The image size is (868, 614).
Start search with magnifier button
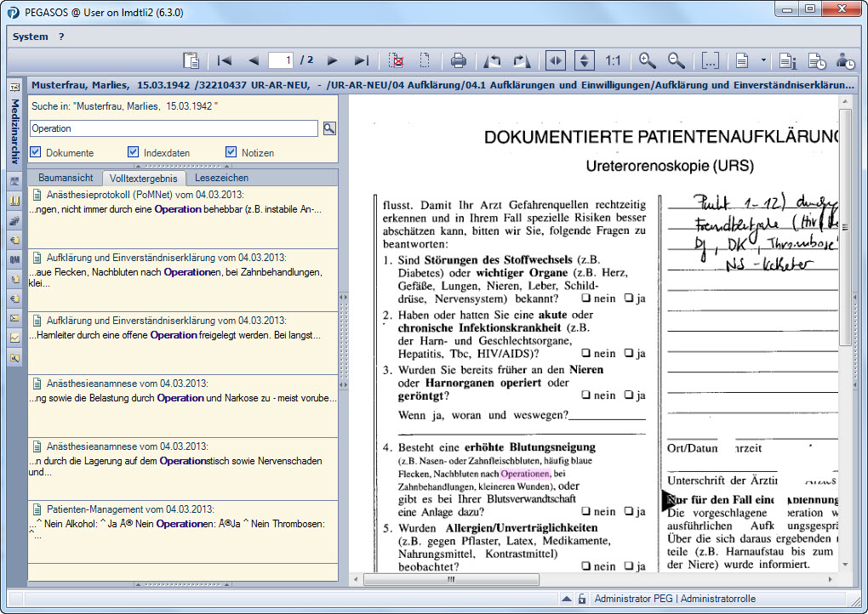329,128
